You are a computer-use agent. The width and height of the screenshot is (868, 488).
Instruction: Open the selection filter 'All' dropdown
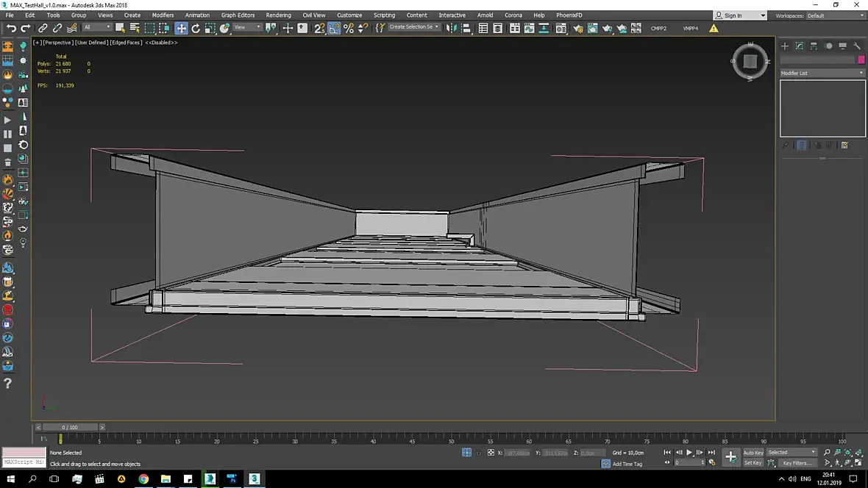pyautogui.click(x=97, y=27)
